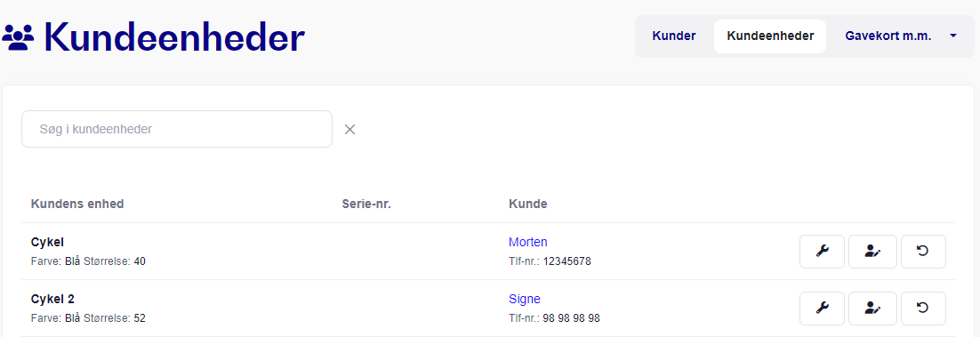Change customer for Signe's Cykel 2

872,309
